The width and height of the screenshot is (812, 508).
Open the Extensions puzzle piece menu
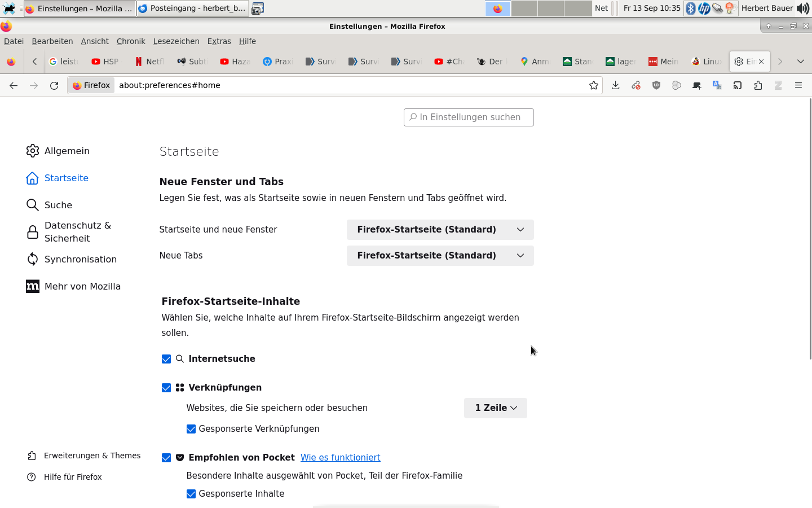pyautogui.click(x=758, y=85)
